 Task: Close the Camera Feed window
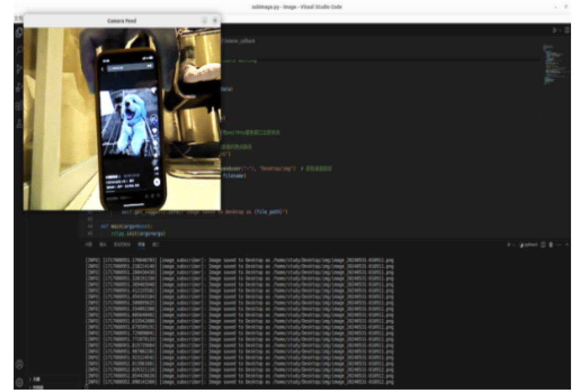click(215, 21)
